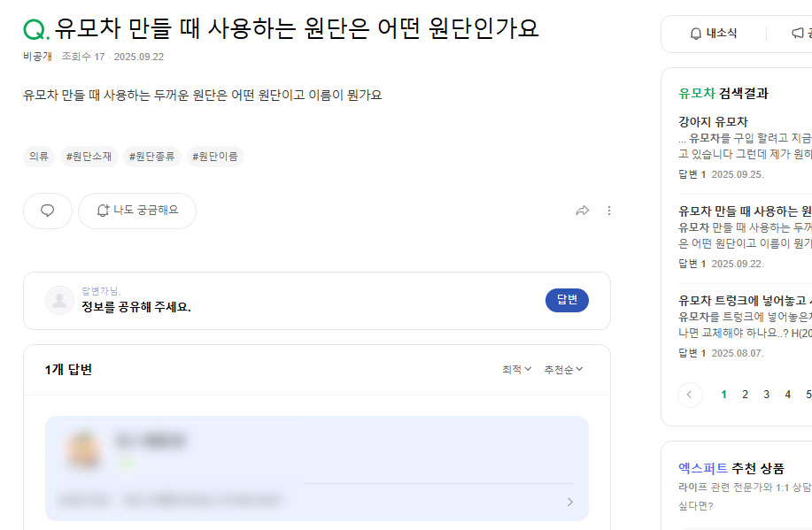Open the 추천순 sort dropdown

pyautogui.click(x=563, y=370)
